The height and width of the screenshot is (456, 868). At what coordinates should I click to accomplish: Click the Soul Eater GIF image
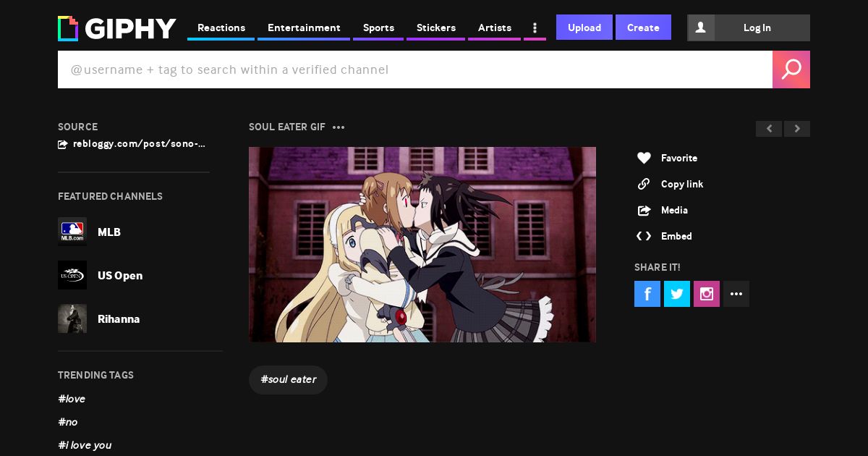(422, 245)
